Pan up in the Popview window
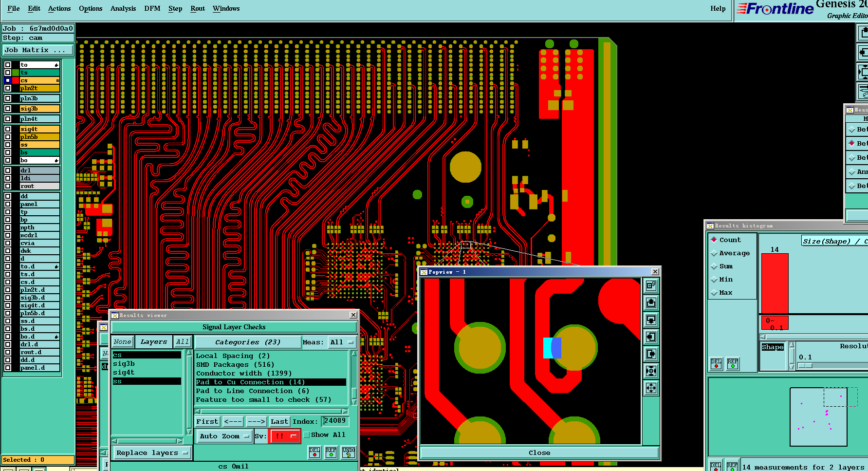This screenshot has width=868, height=471. (651, 302)
